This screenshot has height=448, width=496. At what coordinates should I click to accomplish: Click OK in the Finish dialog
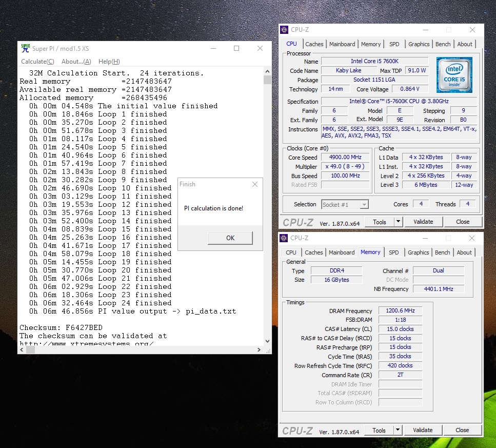click(230, 238)
